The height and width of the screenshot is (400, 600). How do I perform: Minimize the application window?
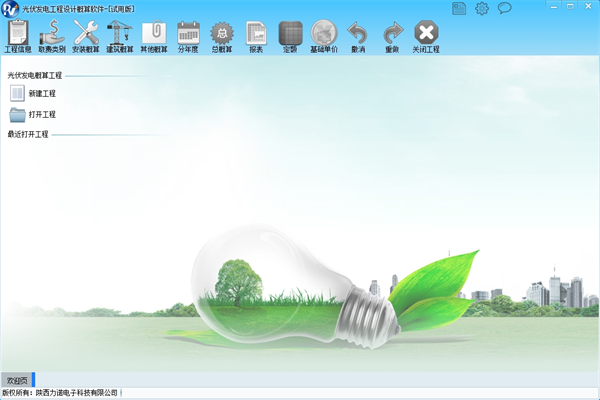(x=553, y=7)
